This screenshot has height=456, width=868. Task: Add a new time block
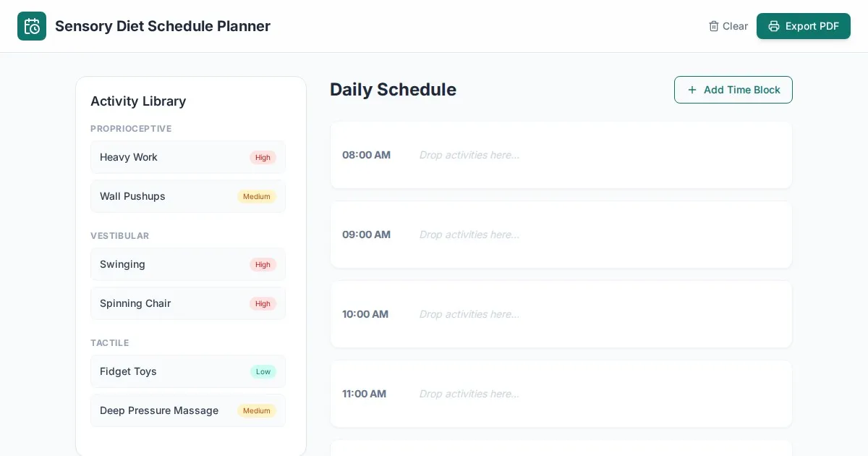733,90
